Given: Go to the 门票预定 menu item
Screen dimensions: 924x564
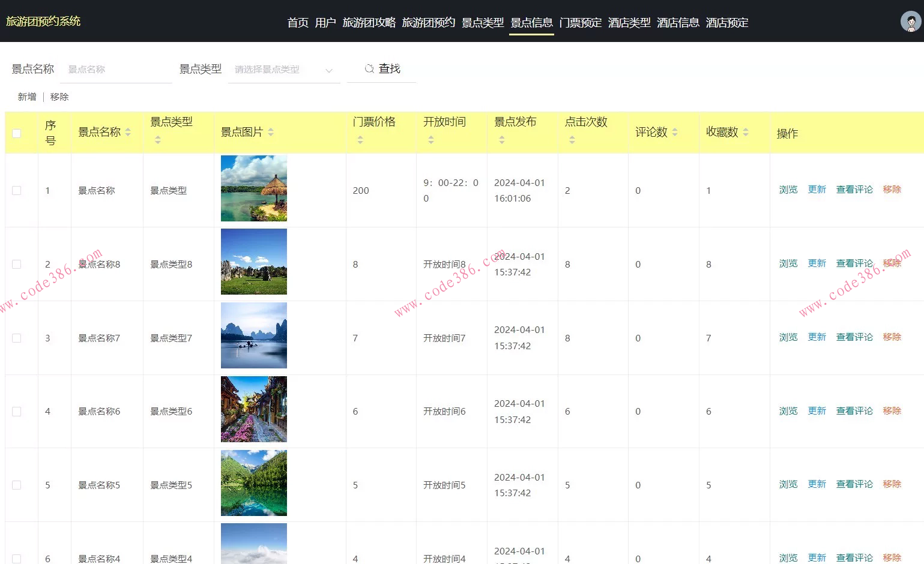Looking at the screenshot, I should point(580,23).
